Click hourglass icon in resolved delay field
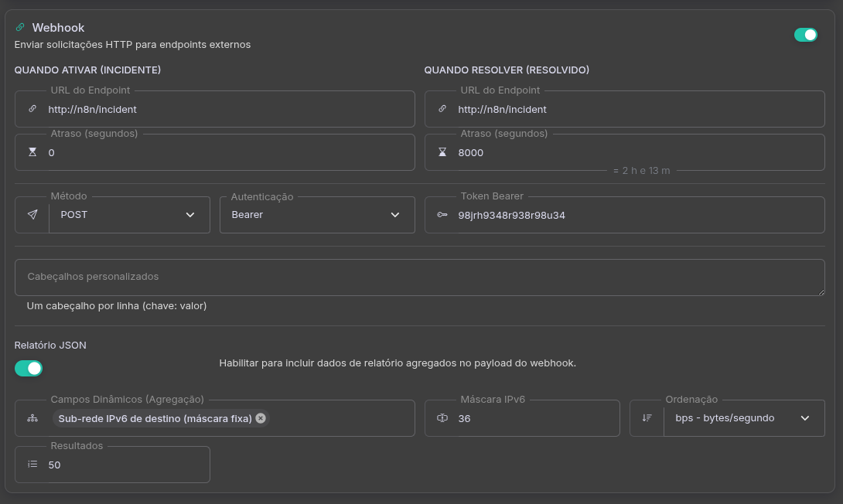This screenshot has width=843, height=504. (x=442, y=153)
